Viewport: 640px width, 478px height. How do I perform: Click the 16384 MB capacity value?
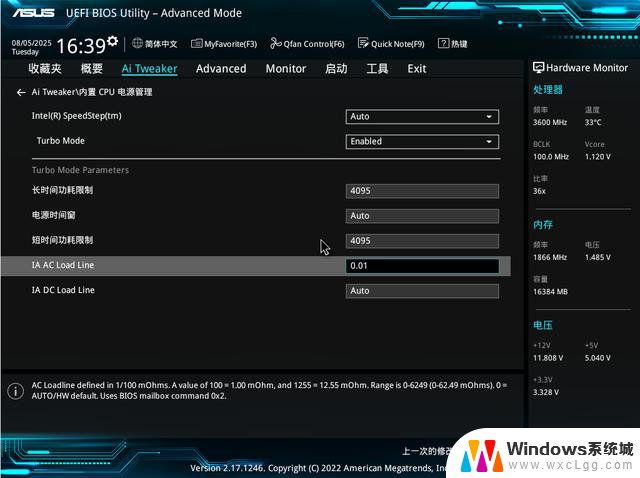550,291
